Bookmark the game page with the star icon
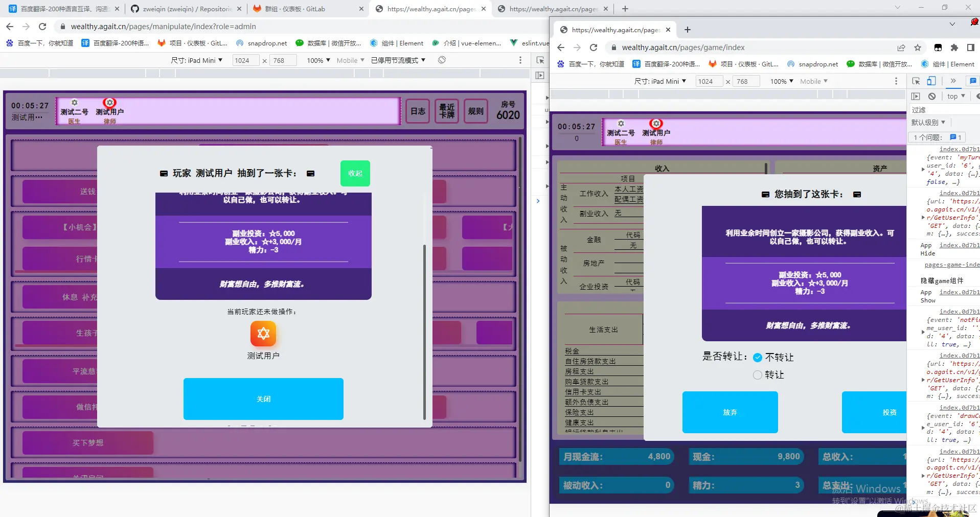This screenshot has width=980, height=517. coord(918,48)
